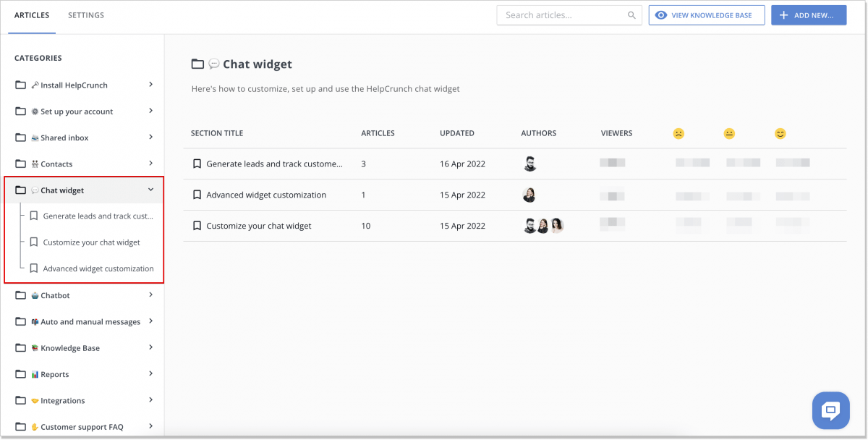
Task: Open the HelpCrunch chat launcher bubble
Action: [830, 410]
